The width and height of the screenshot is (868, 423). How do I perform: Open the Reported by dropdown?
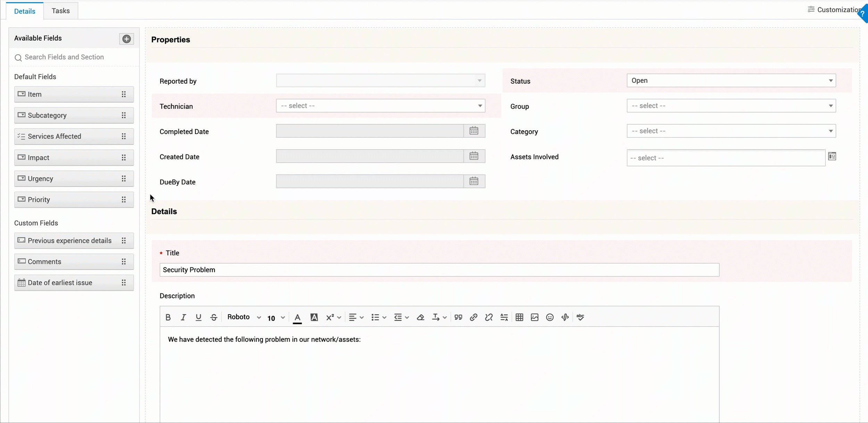pos(381,80)
